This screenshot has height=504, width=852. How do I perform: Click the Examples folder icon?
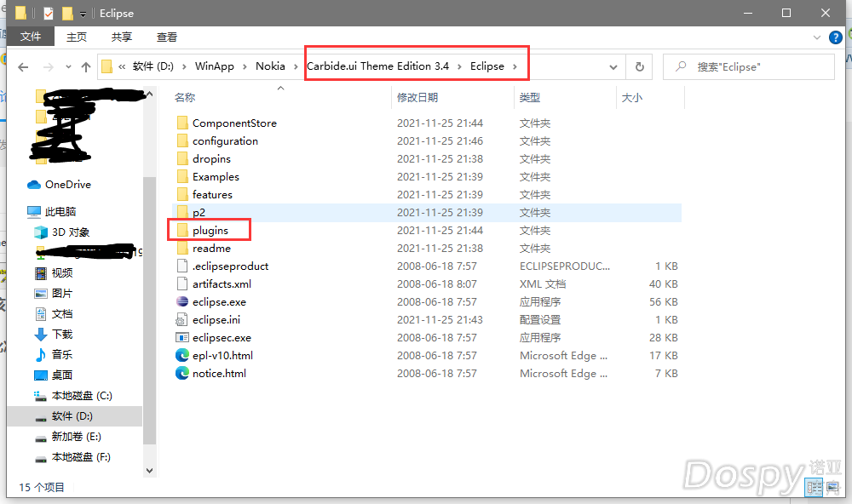click(182, 177)
